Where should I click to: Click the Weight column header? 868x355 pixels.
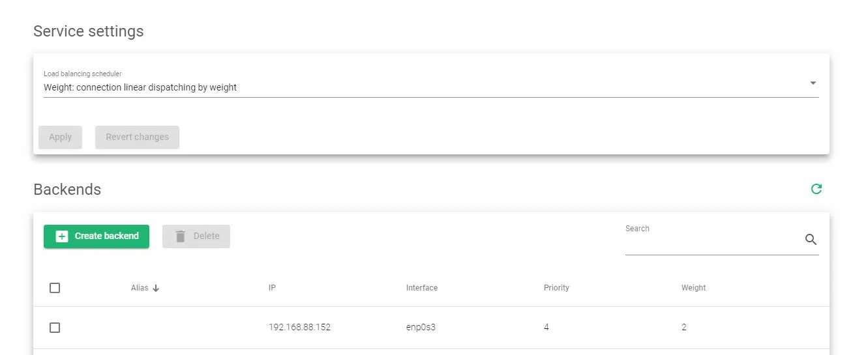pos(693,288)
